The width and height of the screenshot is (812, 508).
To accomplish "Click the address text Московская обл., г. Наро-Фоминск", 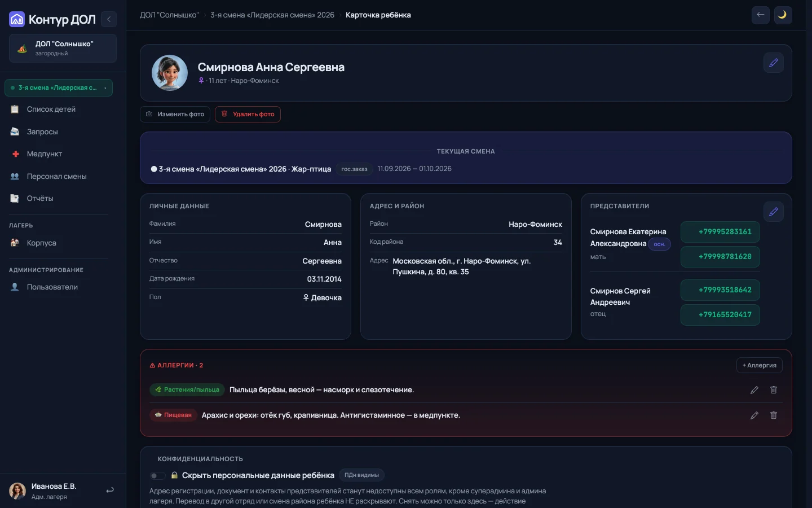I will point(462,266).
